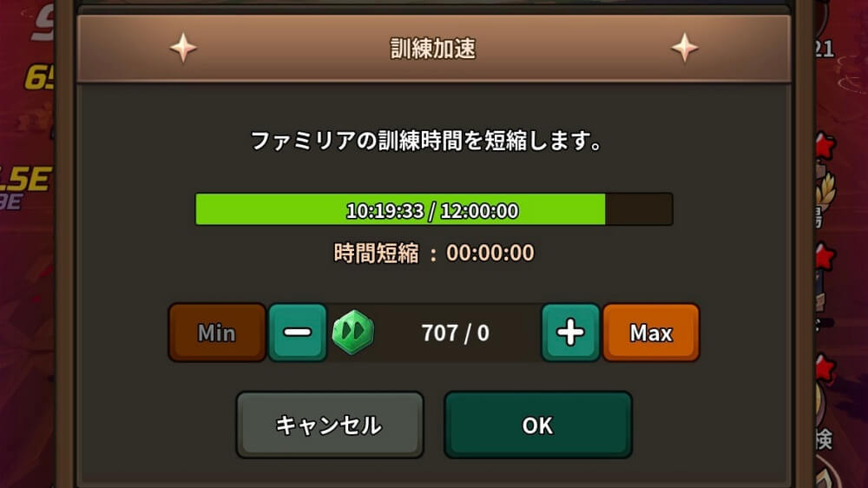This screenshot has width=868, height=488.
Task: Click the right sparkle star in header
Action: point(685,48)
